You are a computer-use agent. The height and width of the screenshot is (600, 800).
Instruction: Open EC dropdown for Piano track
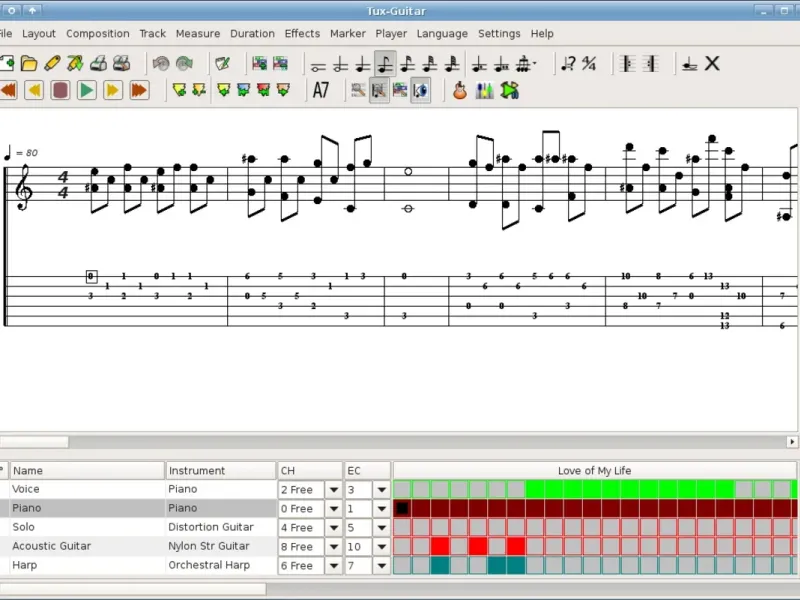382,509
